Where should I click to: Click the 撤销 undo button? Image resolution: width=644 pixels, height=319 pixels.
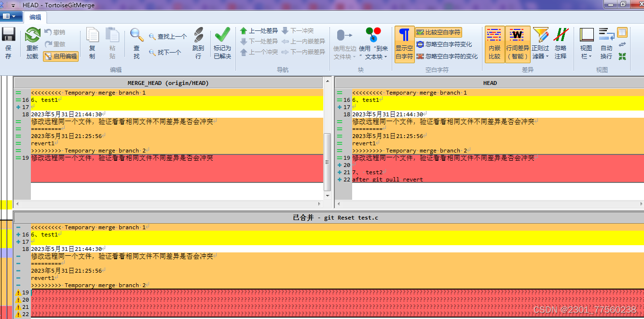(x=55, y=32)
